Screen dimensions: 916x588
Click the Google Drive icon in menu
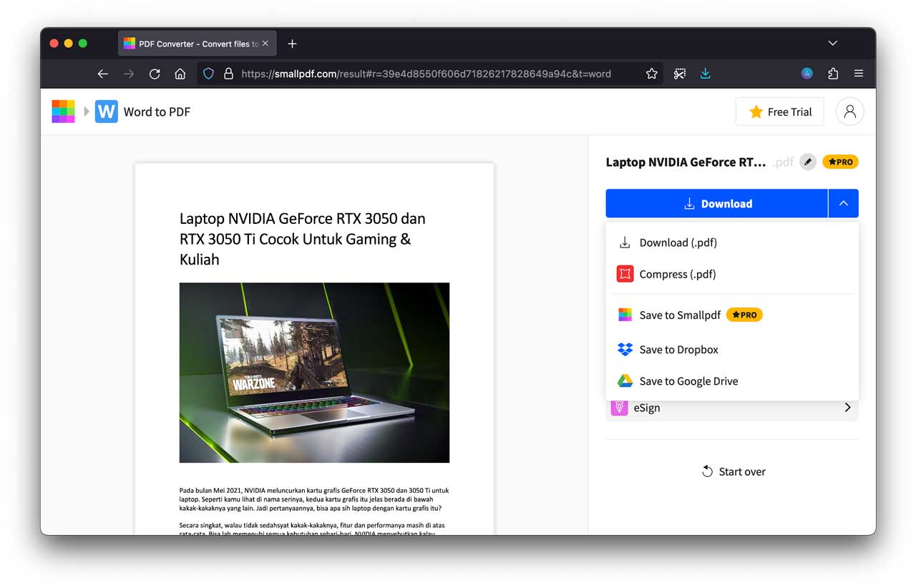click(x=625, y=381)
